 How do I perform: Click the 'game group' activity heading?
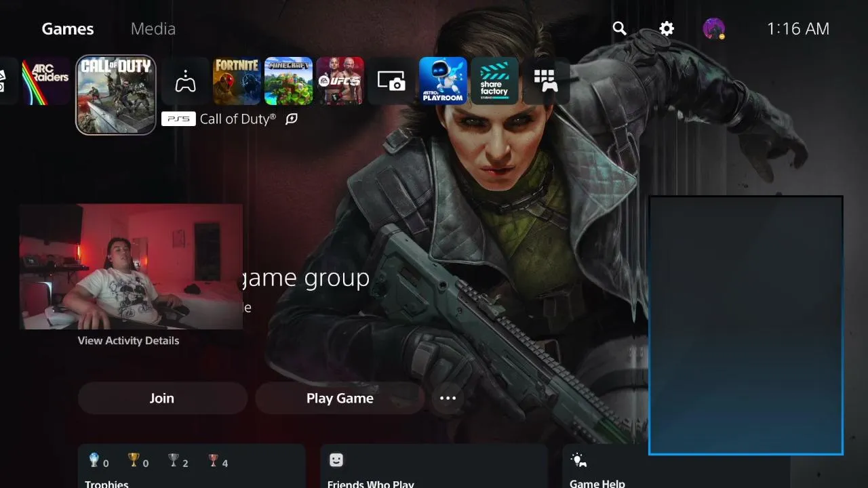click(307, 278)
